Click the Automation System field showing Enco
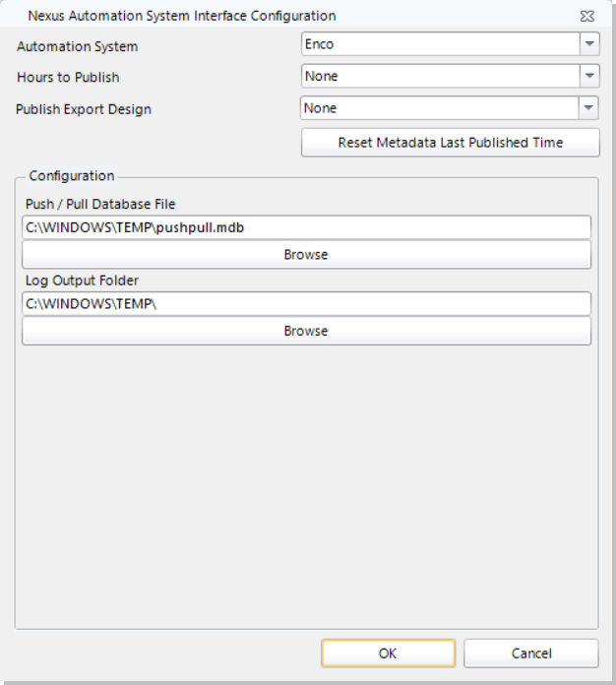The height and width of the screenshot is (685, 616). (439, 44)
